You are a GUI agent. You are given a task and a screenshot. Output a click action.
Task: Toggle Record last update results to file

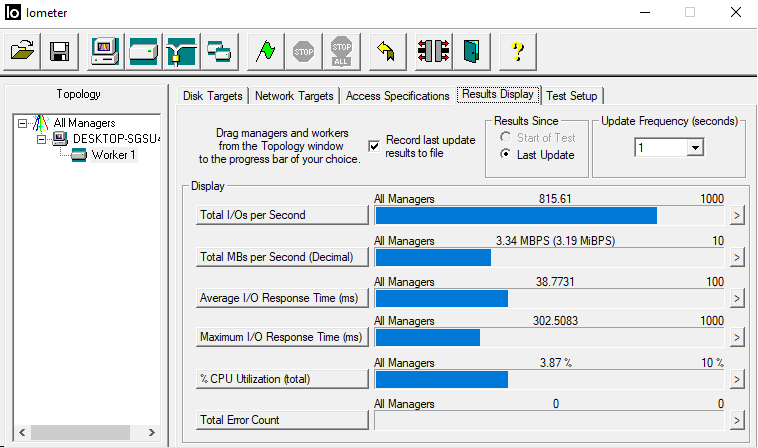click(374, 146)
